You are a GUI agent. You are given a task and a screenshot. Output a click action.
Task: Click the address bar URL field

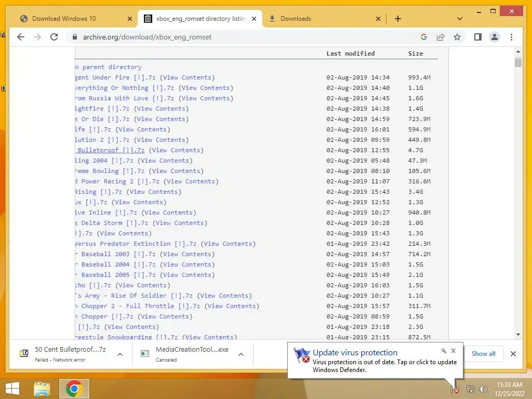244,37
